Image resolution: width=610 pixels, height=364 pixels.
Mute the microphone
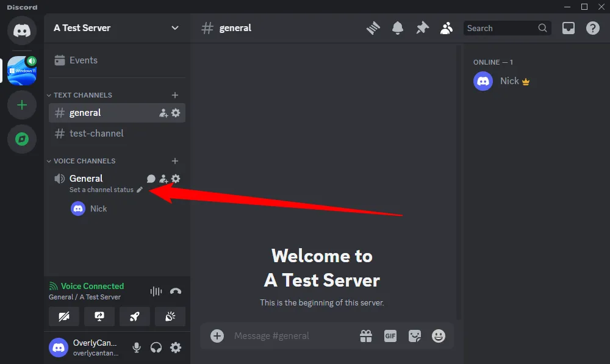tap(137, 348)
